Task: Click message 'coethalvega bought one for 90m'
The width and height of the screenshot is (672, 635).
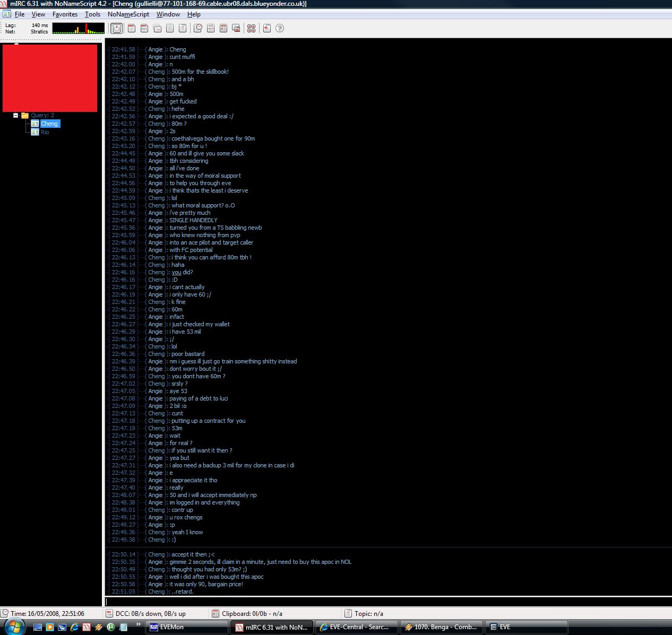Action: [x=213, y=138]
